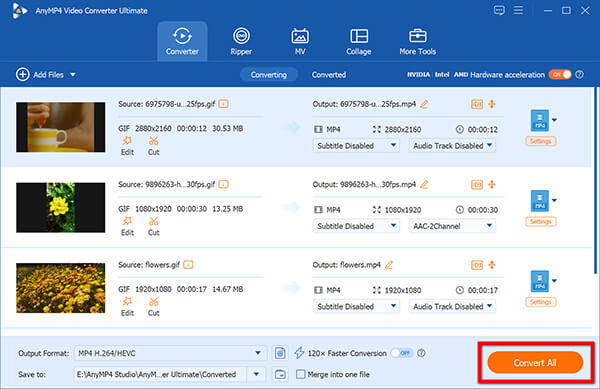Switch to the Ripper tab
Viewport: 600px width, 389px height.
pos(241,41)
